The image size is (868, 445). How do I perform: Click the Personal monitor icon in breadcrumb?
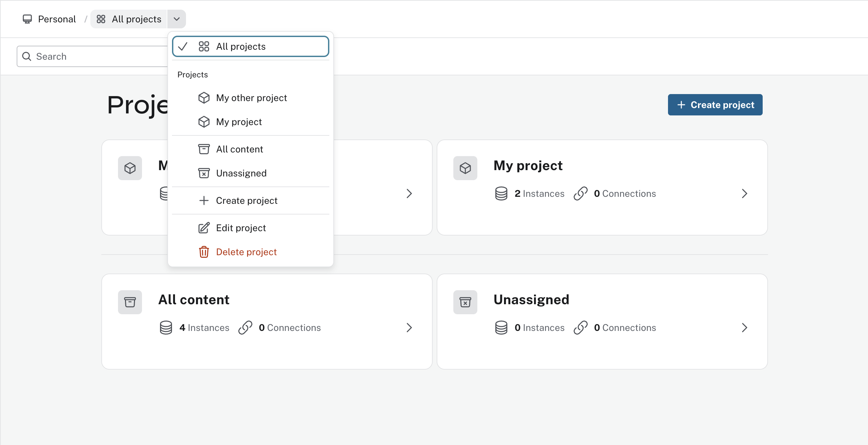tap(27, 19)
